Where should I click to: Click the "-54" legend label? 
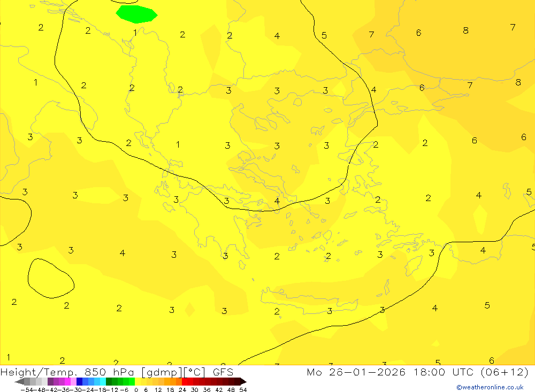point(27,390)
